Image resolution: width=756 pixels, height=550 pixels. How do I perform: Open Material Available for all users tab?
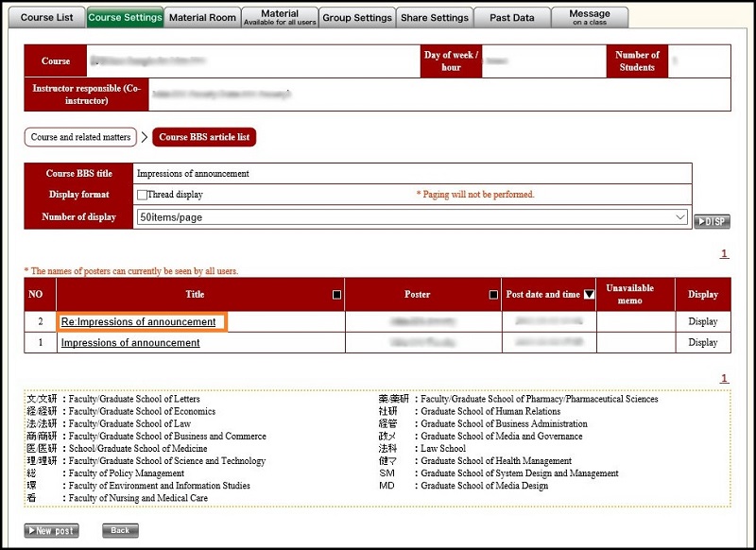[280, 17]
